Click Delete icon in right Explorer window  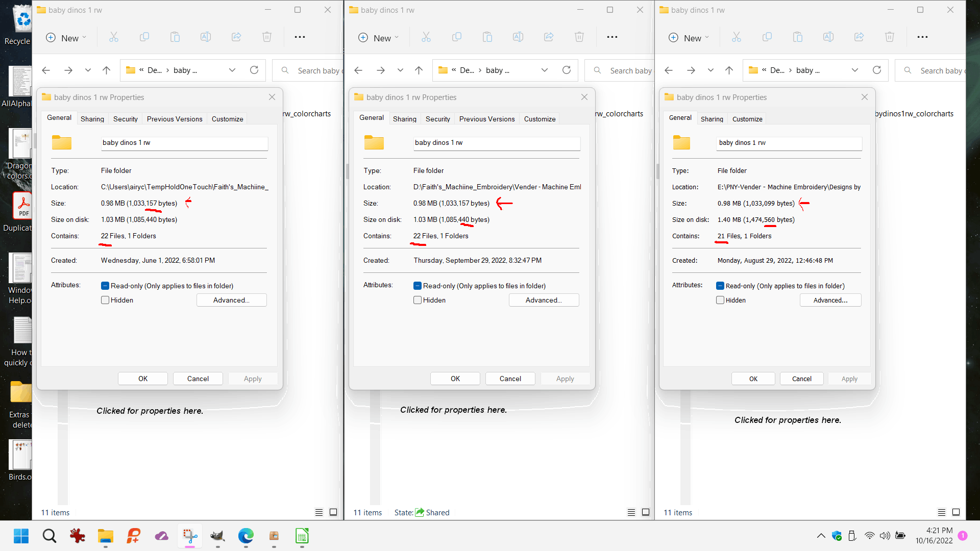coord(890,37)
